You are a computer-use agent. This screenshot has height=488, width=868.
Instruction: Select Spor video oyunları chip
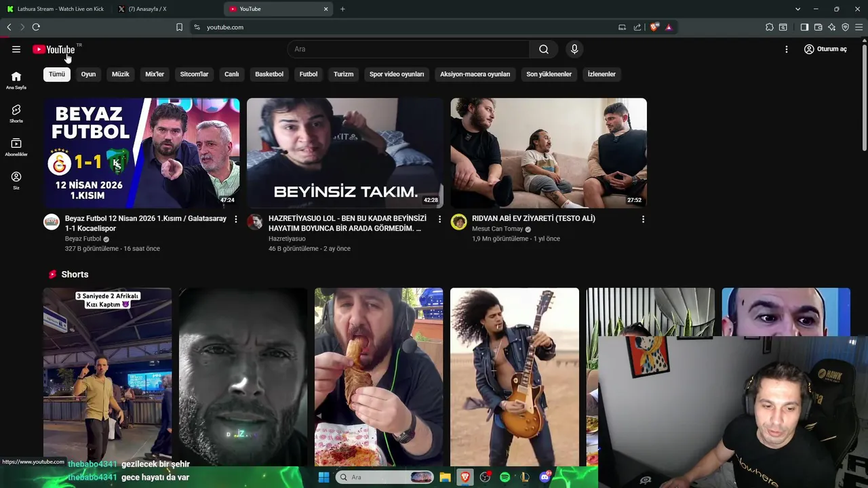tap(397, 74)
